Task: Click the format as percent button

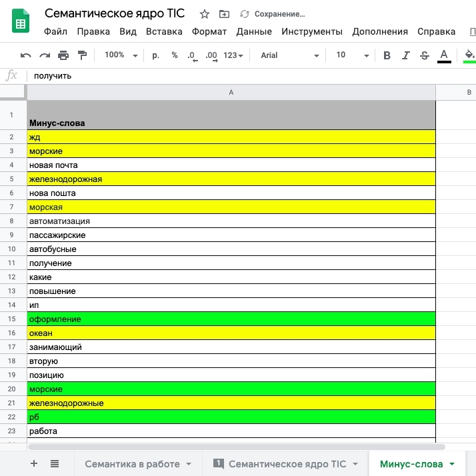Action: click(175, 55)
